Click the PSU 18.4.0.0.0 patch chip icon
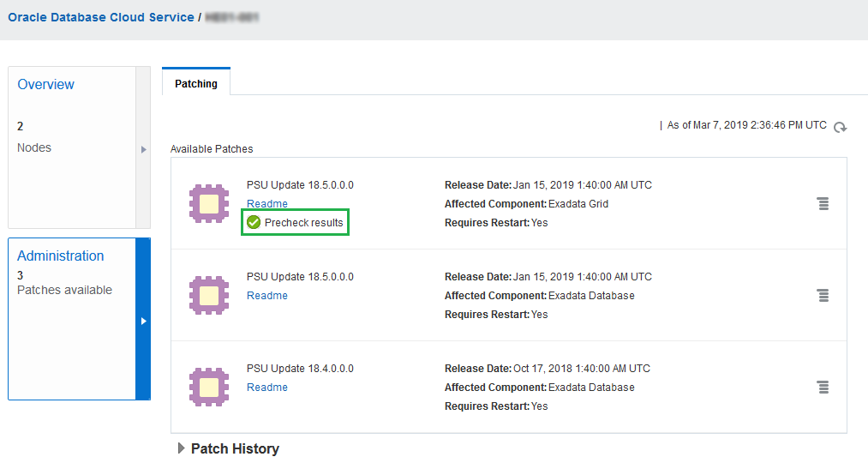 [x=208, y=387]
